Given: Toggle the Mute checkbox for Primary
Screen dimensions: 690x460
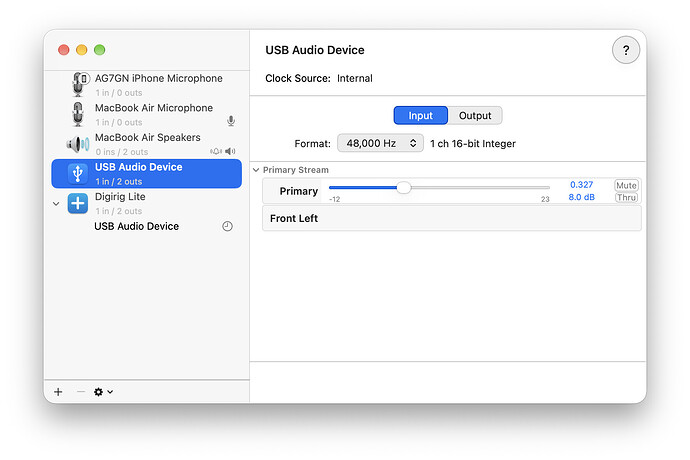Looking at the screenshot, I should (626, 185).
